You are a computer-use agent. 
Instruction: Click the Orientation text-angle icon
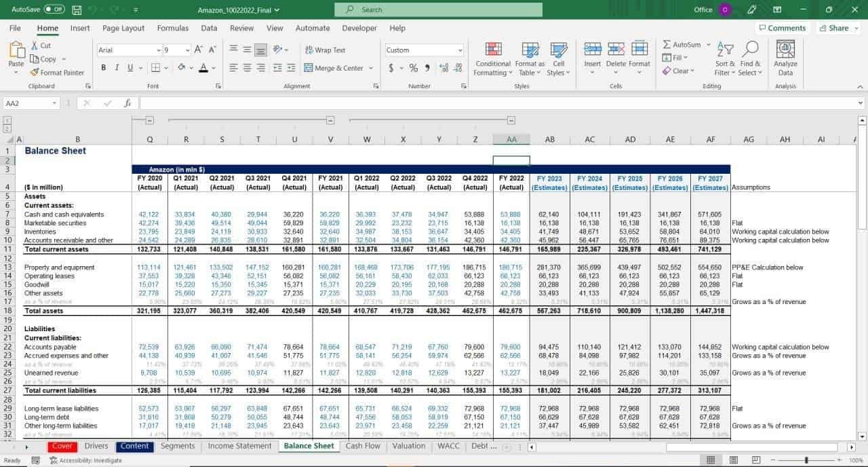(x=278, y=50)
